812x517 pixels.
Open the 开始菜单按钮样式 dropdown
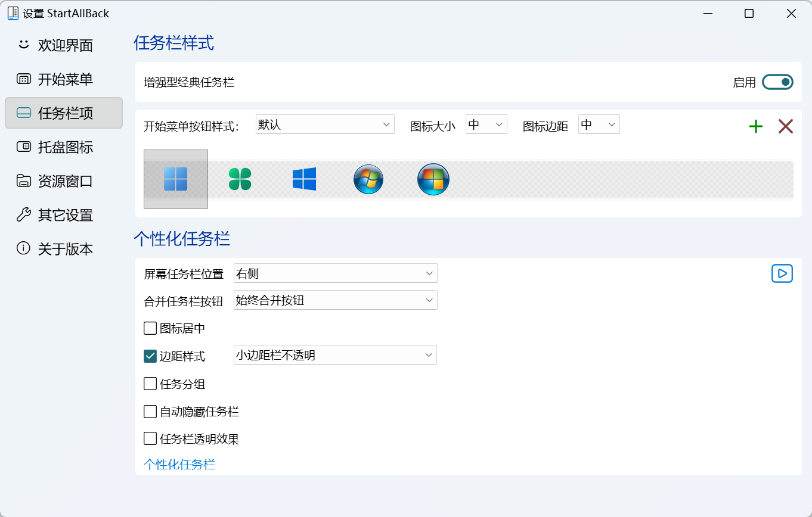[x=325, y=124]
